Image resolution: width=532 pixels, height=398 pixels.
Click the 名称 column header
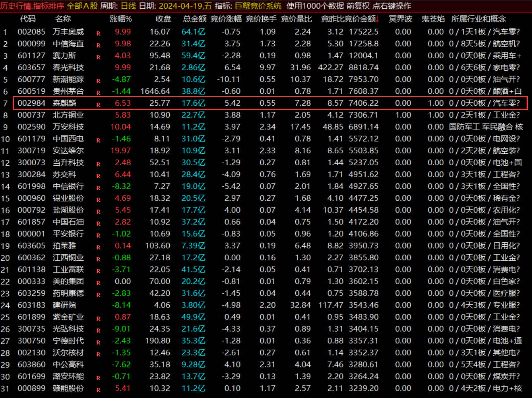(63, 19)
